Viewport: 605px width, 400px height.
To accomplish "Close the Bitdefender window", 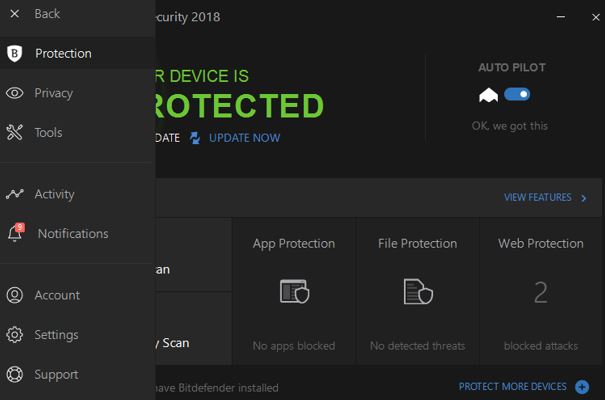I will click(x=596, y=17).
